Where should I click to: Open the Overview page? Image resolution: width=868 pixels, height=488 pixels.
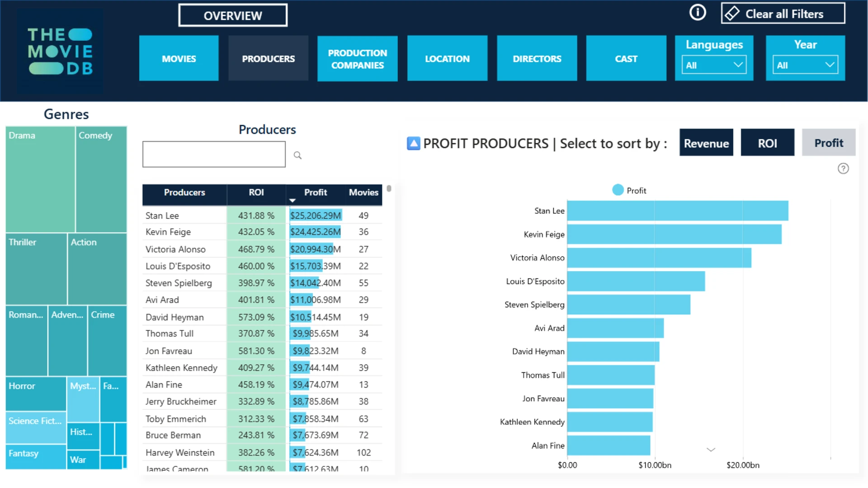(x=233, y=15)
